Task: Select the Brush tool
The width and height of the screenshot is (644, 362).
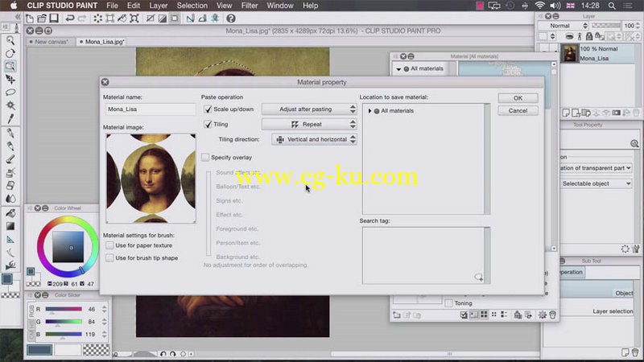Action: point(10,159)
